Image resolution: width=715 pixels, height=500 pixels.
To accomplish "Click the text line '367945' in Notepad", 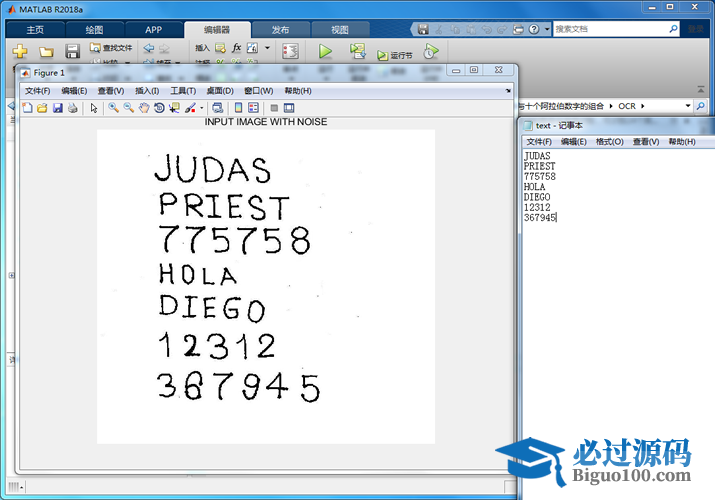I will coord(540,218).
